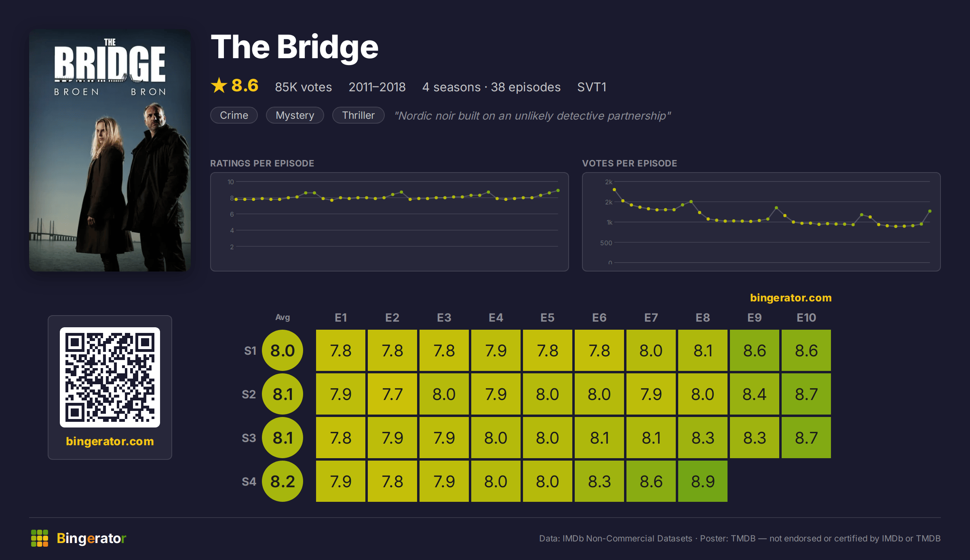Open The Bridge poster thumbnail

point(110,150)
